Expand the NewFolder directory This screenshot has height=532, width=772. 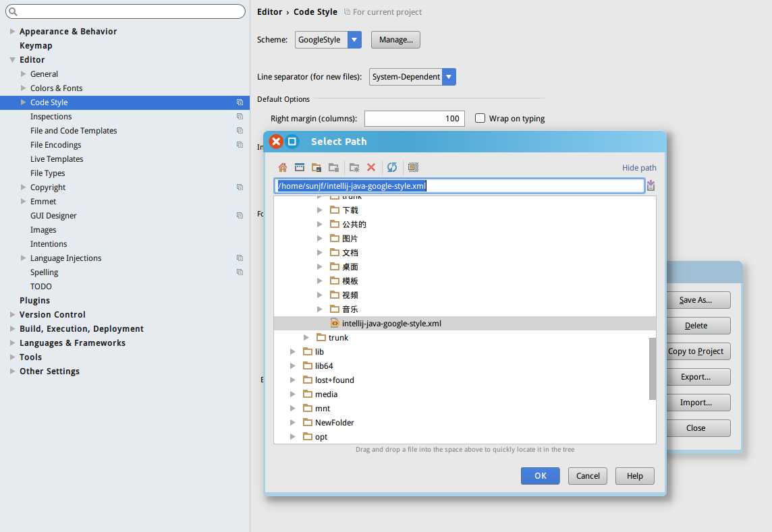click(292, 422)
